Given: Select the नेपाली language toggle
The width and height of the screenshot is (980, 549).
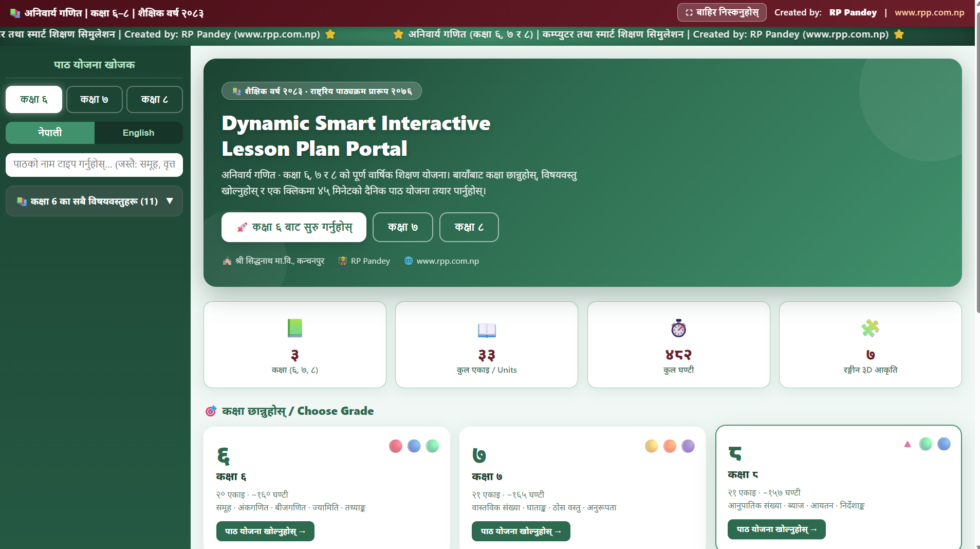Looking at the screenshot, I should (x=50, y=133).
